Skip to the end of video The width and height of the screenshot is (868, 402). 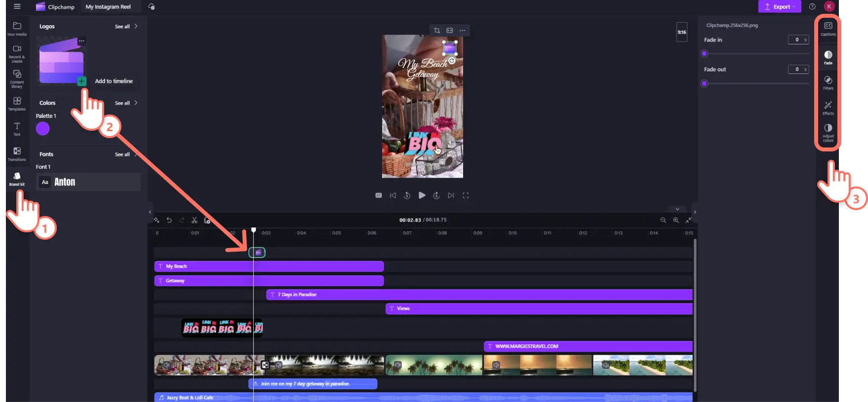[451, 195]
